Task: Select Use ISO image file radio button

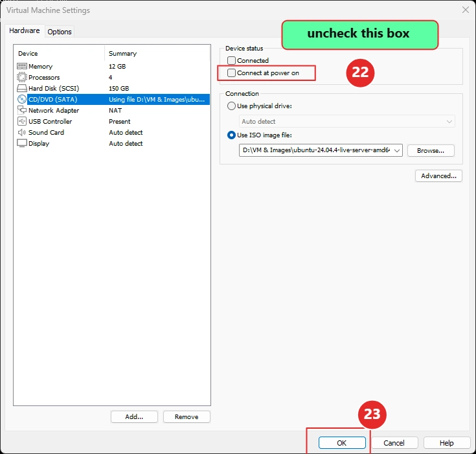Action: (231, 135)
